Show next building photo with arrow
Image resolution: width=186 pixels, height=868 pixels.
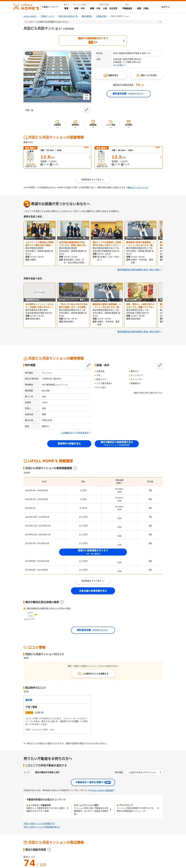pyautogui.click(x=87, y=77)
